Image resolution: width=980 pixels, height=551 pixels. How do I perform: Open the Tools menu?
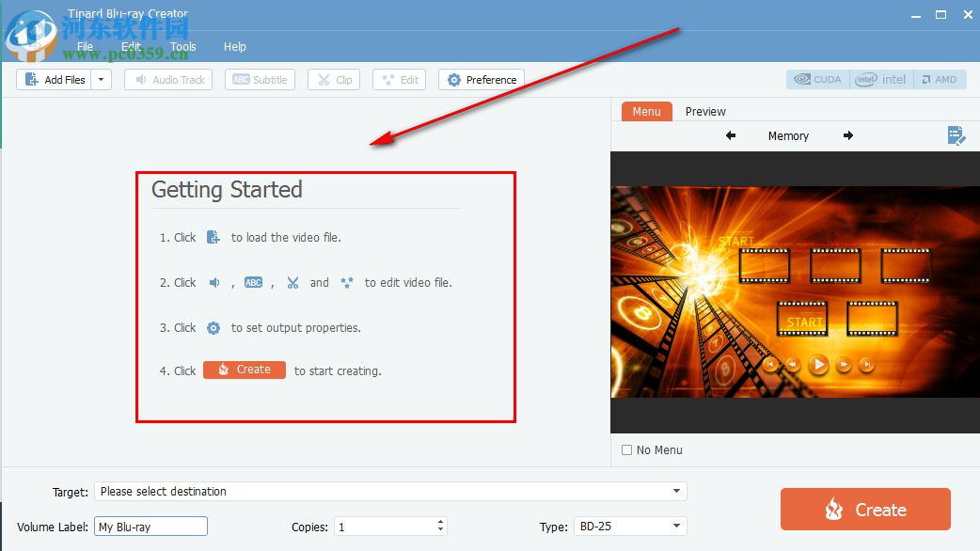[182, 46]
